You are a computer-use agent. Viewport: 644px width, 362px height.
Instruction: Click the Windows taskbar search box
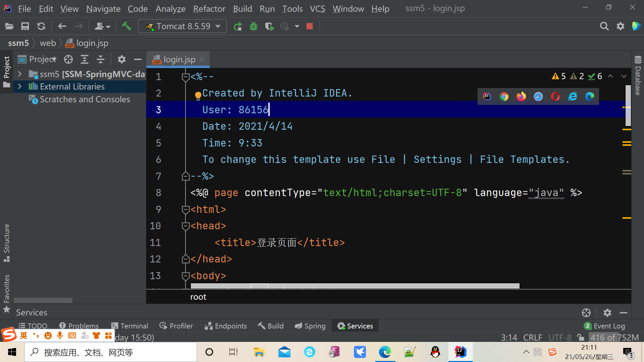pos(111,352)
